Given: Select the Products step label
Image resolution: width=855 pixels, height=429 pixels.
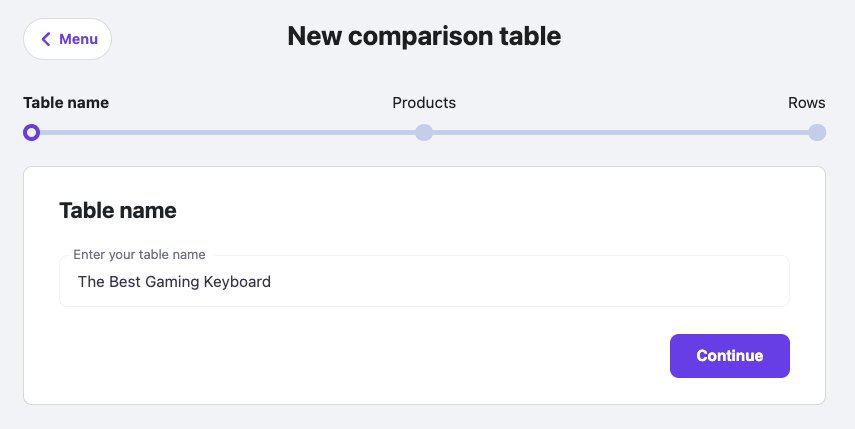Looking at the screenshot, I should coord(424,102).
